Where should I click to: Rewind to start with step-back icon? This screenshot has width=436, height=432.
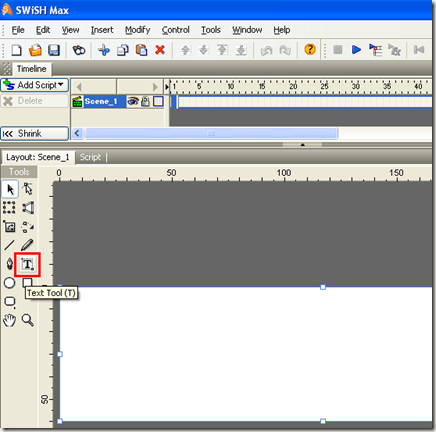pos(419,50)
